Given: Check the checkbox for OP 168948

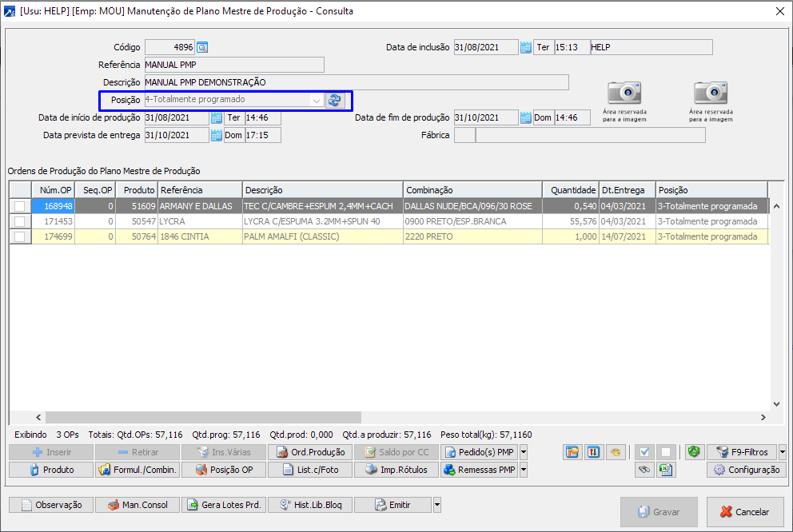Looking at the screenshot, I should click(20, 206).
